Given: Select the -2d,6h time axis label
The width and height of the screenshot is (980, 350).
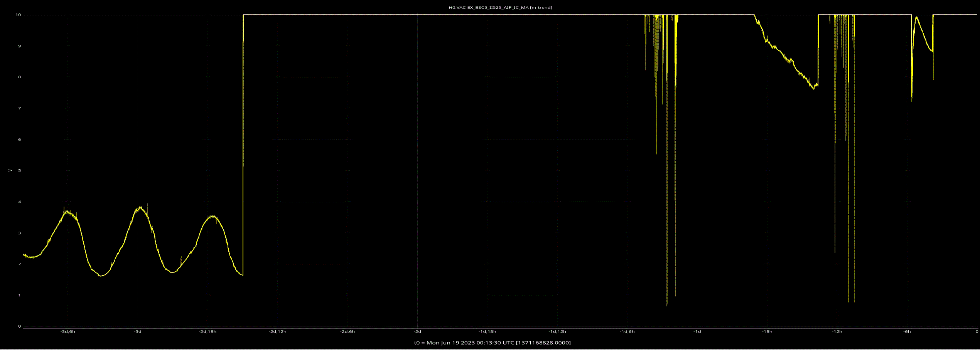Looking at the screenshot, I should 347,331.
